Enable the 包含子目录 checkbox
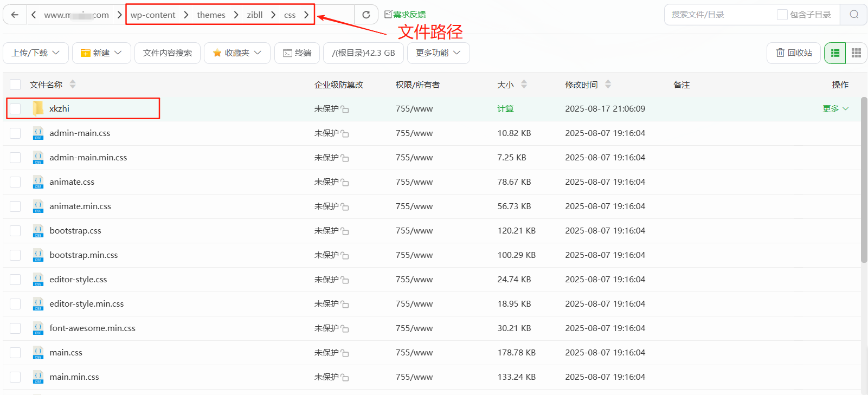This screenshot has height=395, width=868. click(x=782, y=15)
